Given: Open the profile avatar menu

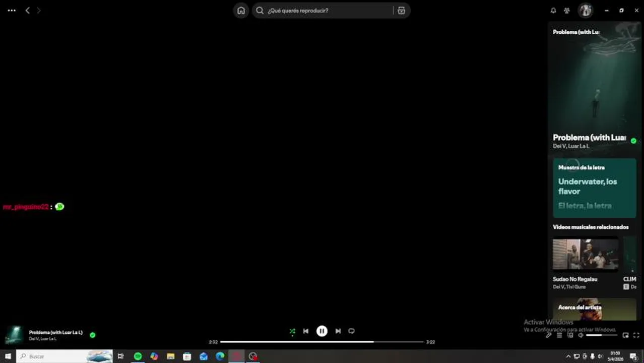Looking at the screenshot, I should (x=585, y=10).
